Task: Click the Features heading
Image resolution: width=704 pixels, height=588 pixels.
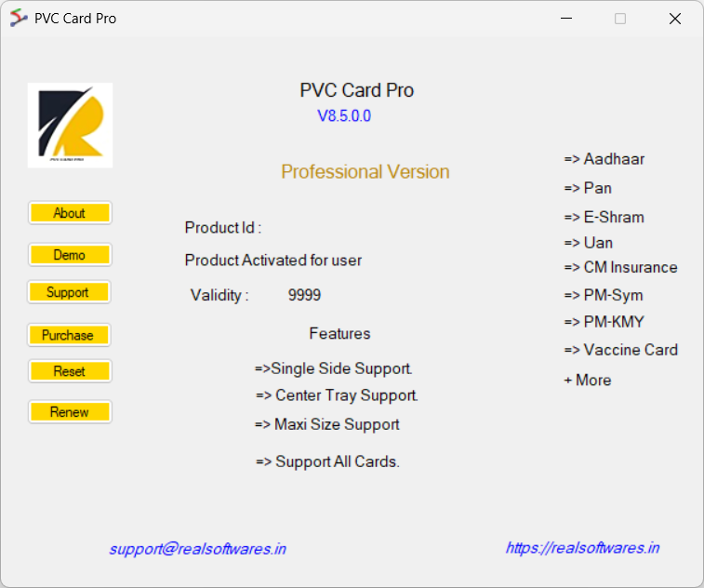Action: 339,334
